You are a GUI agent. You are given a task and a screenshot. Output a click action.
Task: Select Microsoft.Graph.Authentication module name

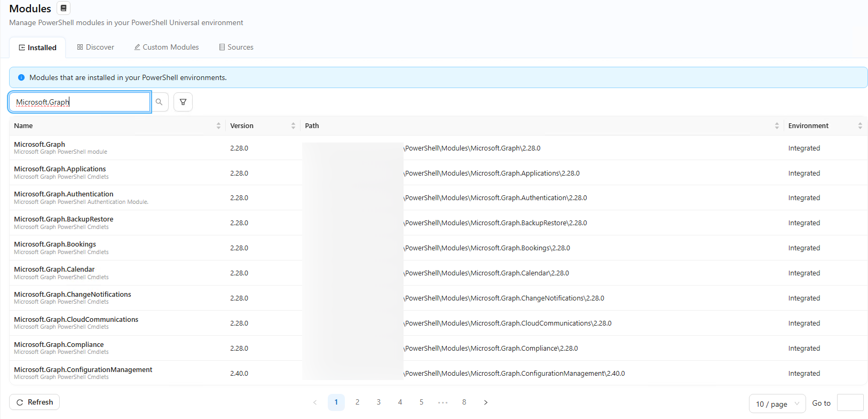[x=64, y=194]
